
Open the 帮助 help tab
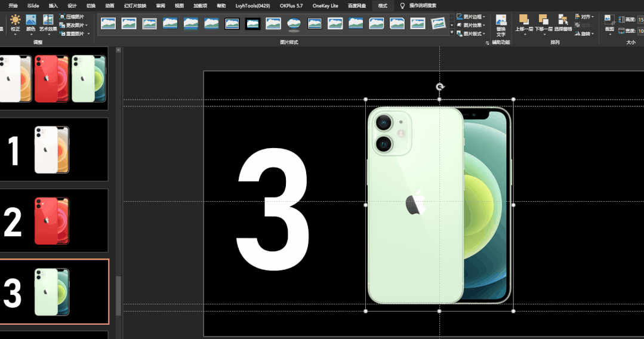click(x=221, y=6)
